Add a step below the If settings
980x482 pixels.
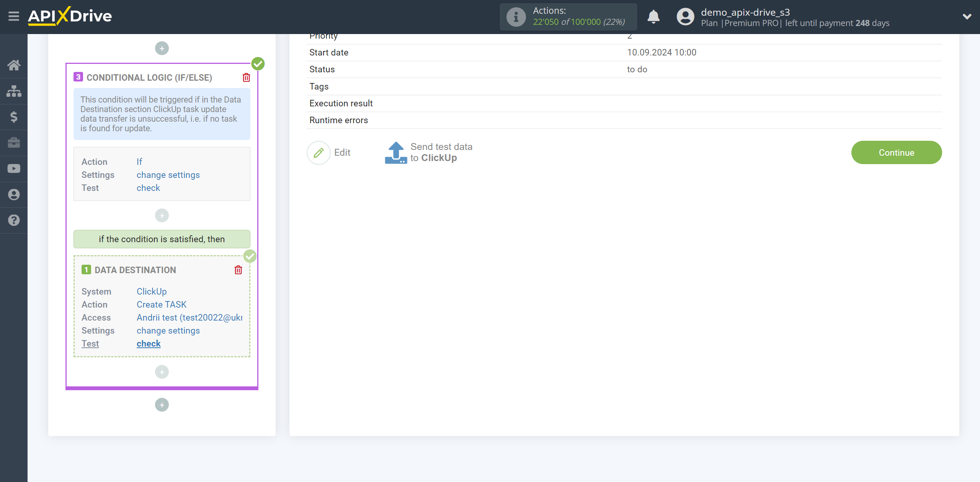162,215
